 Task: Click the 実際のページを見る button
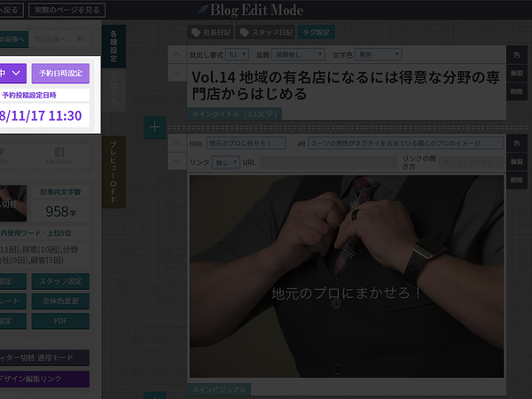tap(66, 10)
